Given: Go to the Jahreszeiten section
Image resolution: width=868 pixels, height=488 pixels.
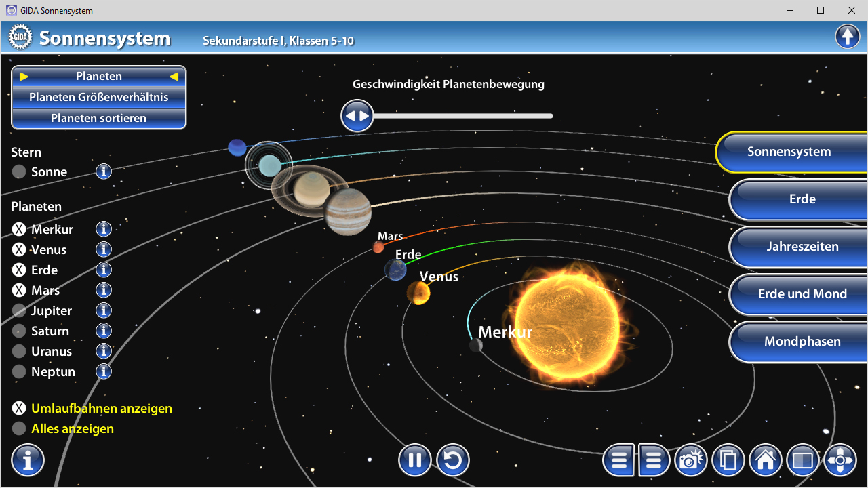Looking at the screenshot, I should 802,247.
